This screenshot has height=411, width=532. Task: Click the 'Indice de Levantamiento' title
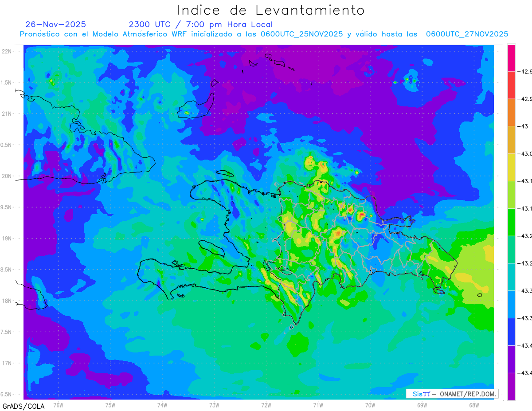tap(270, 10)
